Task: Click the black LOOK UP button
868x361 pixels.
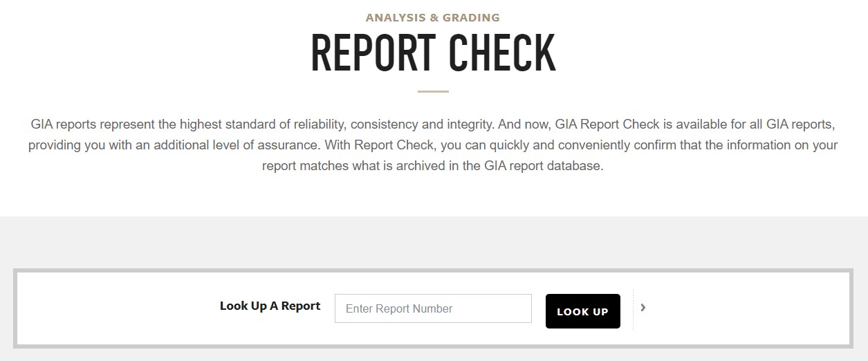Action: point(583,311)
